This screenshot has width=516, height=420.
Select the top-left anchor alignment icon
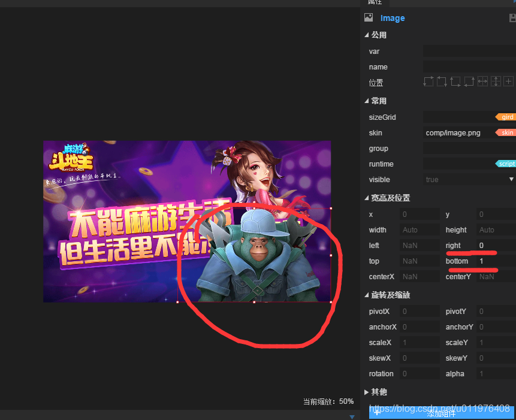pos(429,81)
